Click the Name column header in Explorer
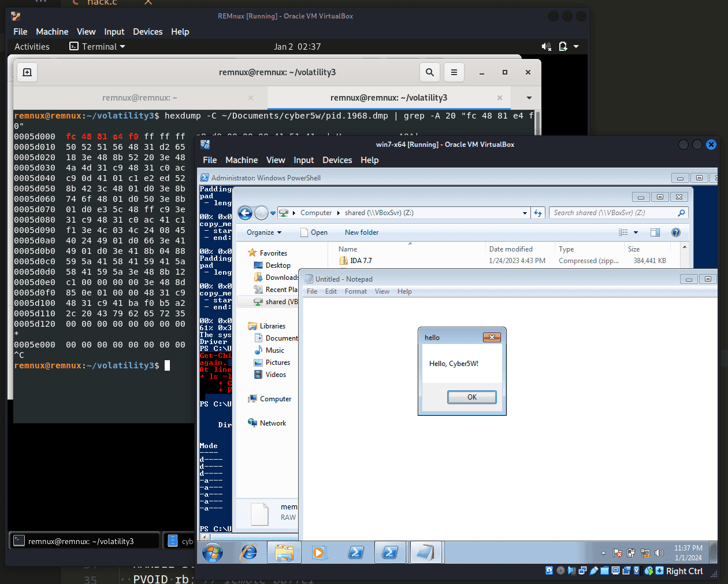Screen dimensions: 728x584 pos(348,249)
